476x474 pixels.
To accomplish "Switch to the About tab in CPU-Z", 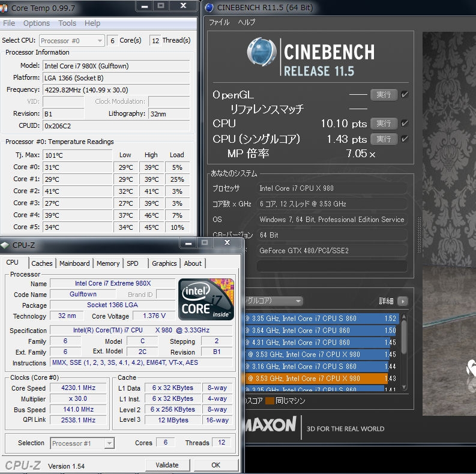I will (x=193, y=263).
